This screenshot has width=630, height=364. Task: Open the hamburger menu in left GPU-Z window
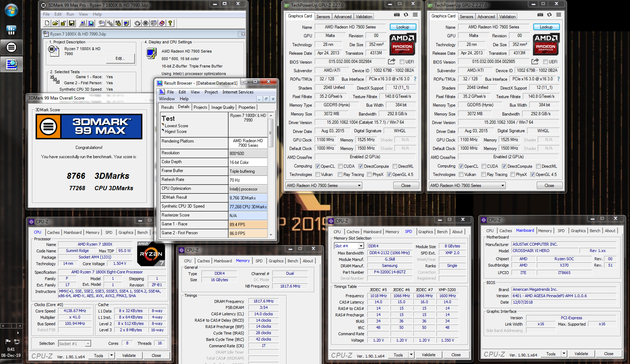point(415,15)
